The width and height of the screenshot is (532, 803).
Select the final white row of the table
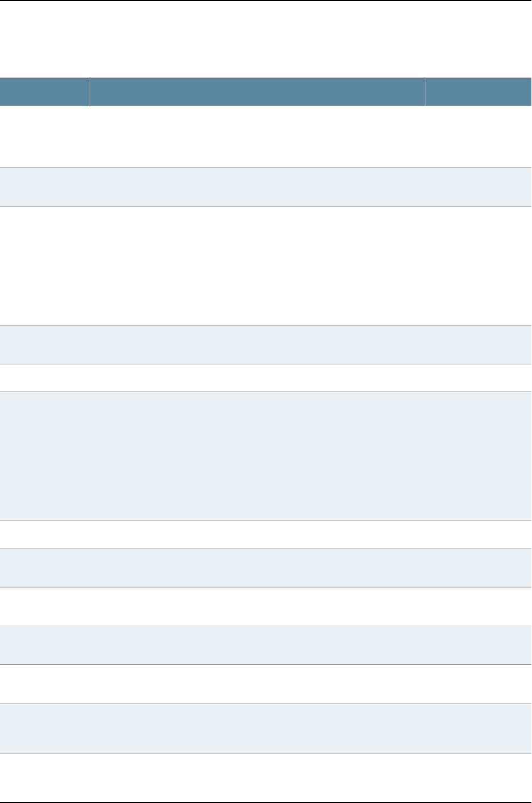click(266, 776)
